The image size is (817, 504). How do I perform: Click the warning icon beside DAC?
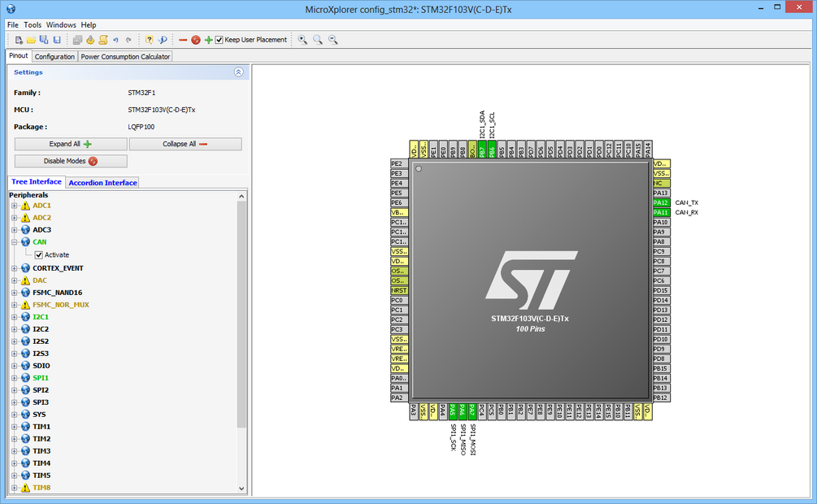(25, 280)
